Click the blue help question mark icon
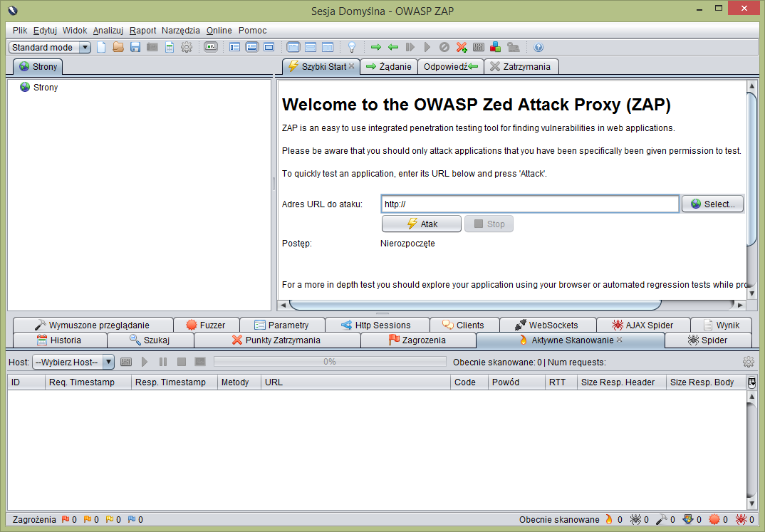 pyautogui.click(x=538, y=47)
